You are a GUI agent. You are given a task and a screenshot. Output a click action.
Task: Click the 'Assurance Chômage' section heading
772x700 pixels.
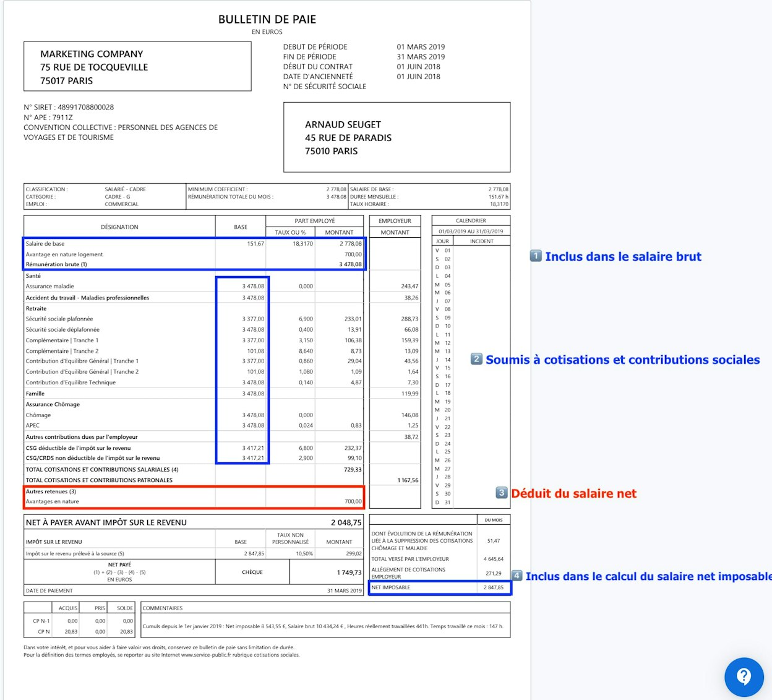click(53, 405)
